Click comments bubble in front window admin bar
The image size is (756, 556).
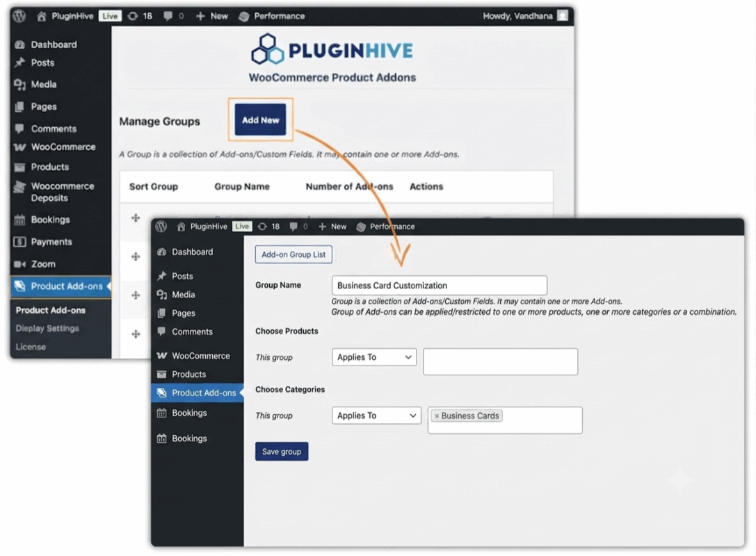pyautogui.click(x=293, y=227)
